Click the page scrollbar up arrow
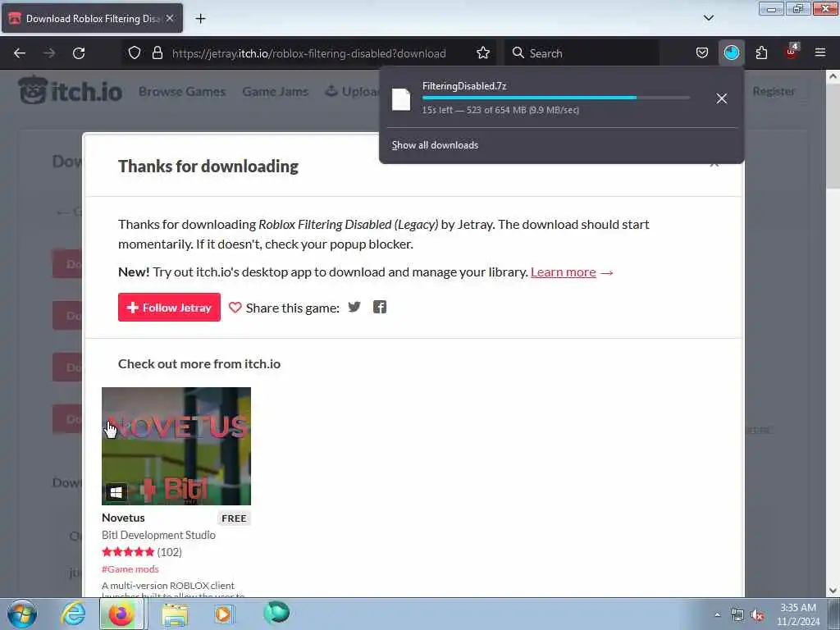840x630 pixels. click(833, 76)
